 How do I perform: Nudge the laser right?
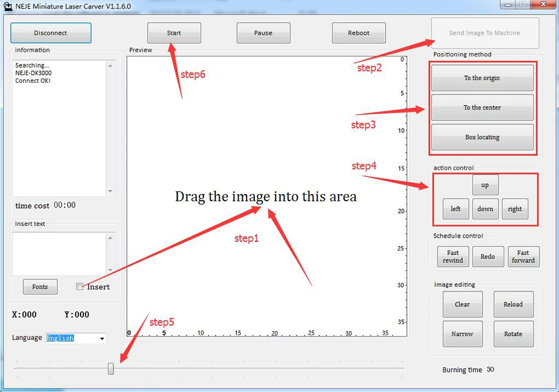pyautogui.click(x=515, y=209)
